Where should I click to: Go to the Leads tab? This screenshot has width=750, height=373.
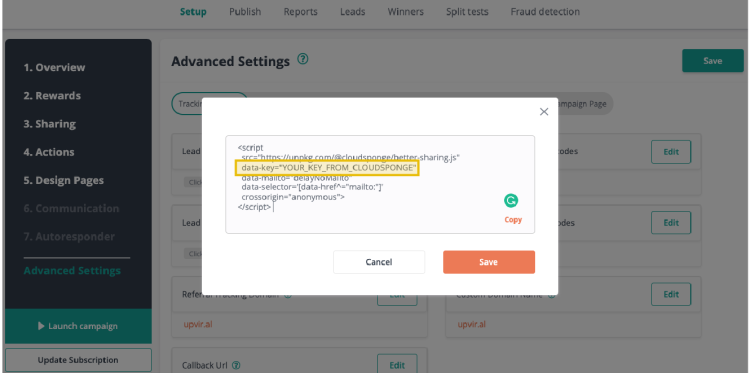coord(352,12)
